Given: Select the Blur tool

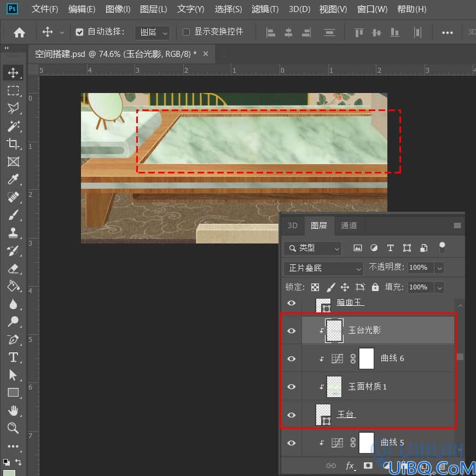Looking at the screenshot, I should coord(13,304).
